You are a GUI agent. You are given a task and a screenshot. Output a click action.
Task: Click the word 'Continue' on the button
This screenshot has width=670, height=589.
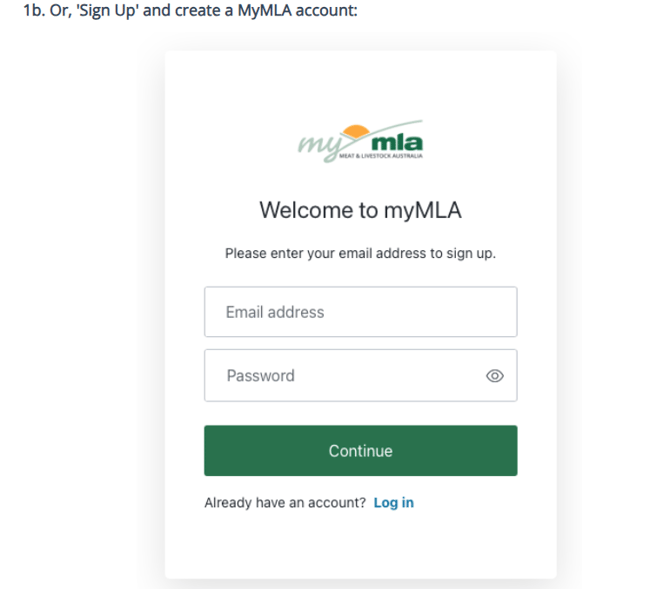pyautogui.click(x=360, y=451)
